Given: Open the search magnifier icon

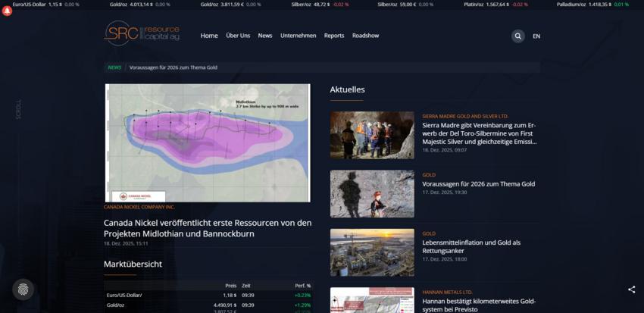Looking at the screenshot, I should click(x=518, y=36).
